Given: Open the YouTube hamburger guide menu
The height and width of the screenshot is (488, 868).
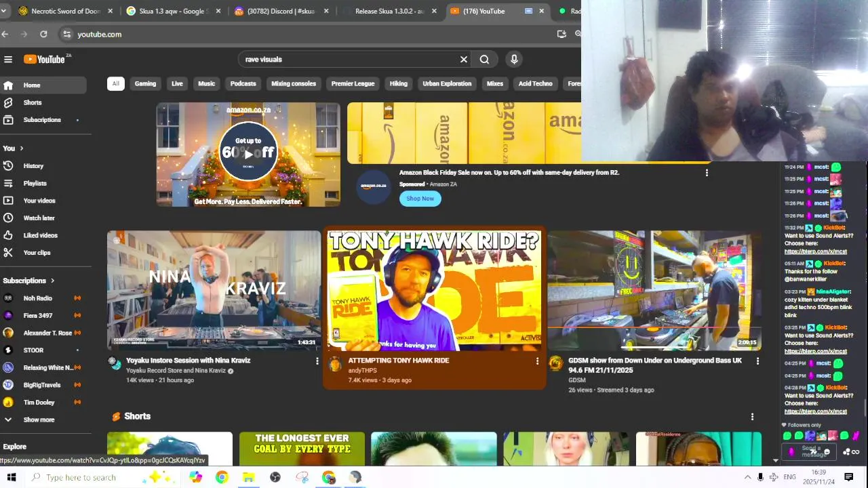Looking at the screenshot, I should (8, 60).
